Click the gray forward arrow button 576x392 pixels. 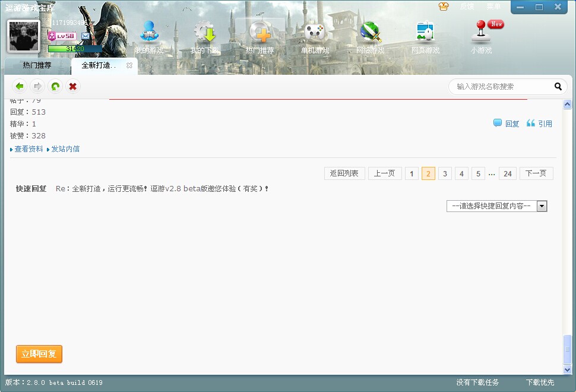click(37, 86)
